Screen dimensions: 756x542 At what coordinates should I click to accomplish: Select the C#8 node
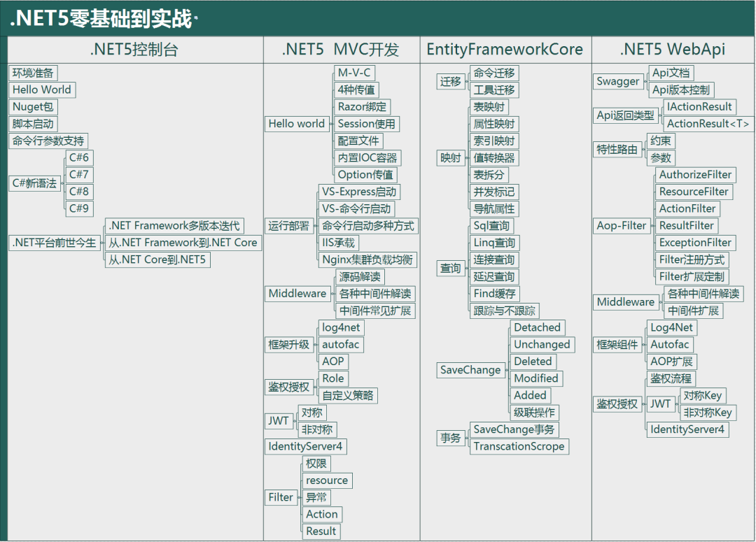pyautogui.click(x=79, y=192)
